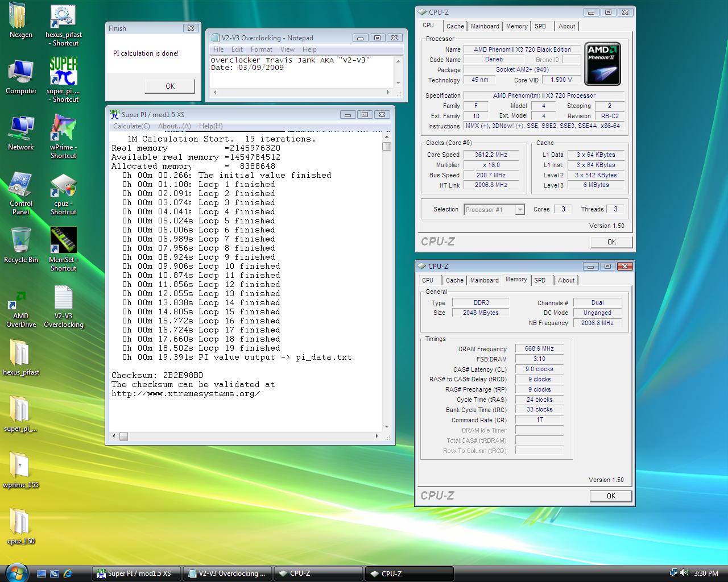Open the Computer desktop icon
The image size is (728, 582).
(x=21, y=77)
